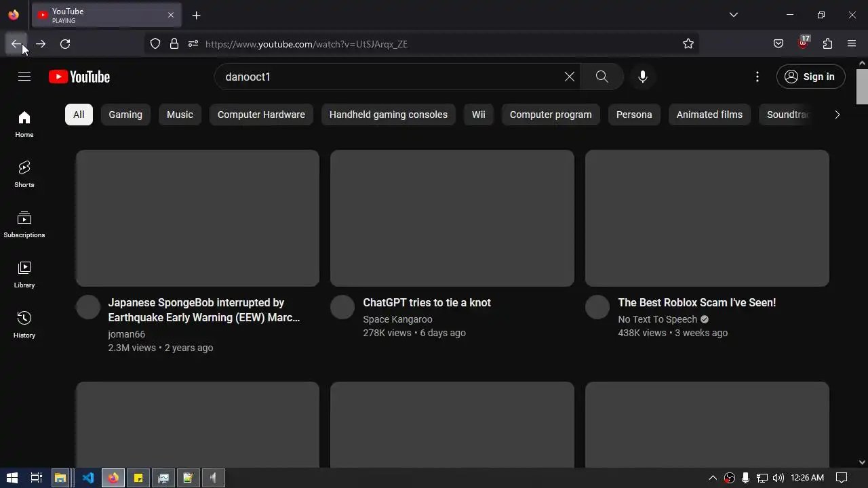Select the Animated films chip
This screenshot has width=868, height=488.
tap(709, 115)
